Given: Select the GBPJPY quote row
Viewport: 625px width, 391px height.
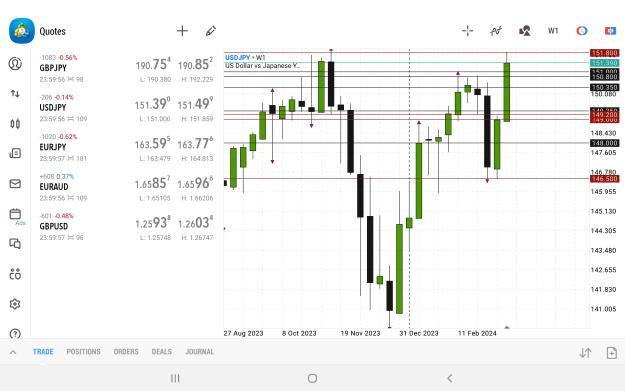Looking at the screenshot, I should [126, 69].
